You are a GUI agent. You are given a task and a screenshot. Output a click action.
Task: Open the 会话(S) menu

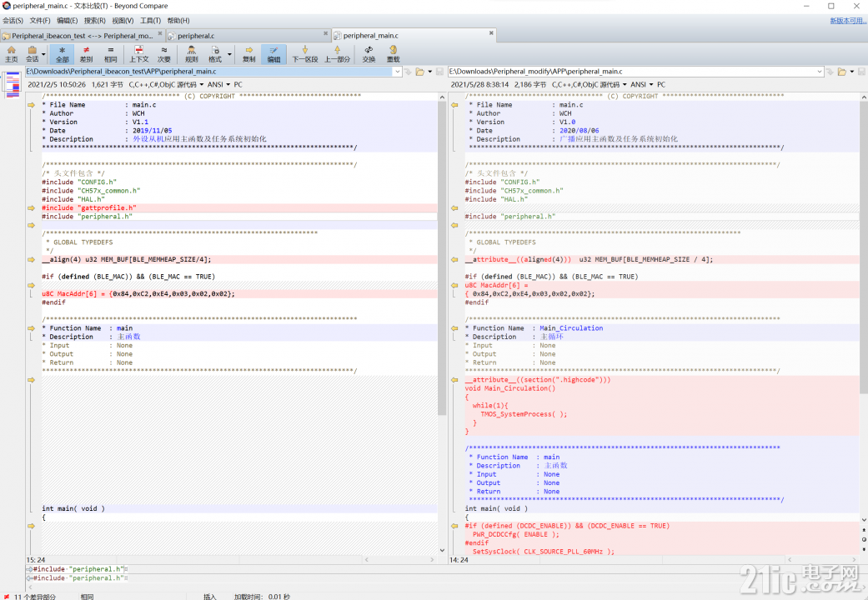(x=13, y=21)
